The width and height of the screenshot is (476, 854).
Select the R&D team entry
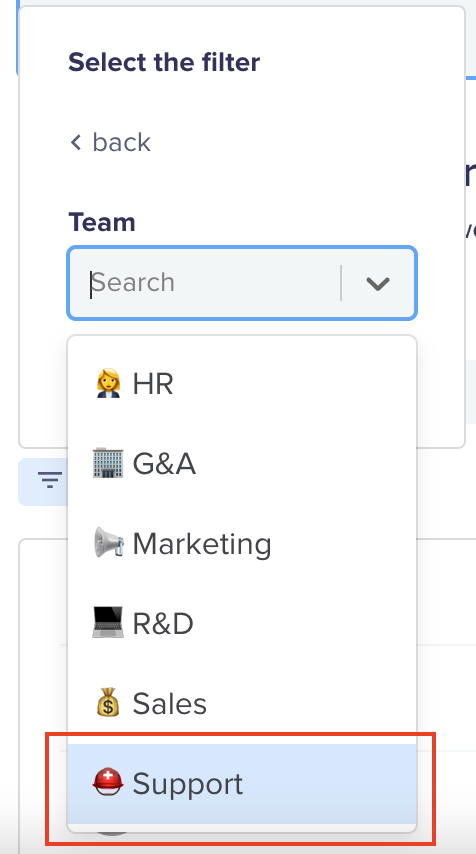pos(242,624)
